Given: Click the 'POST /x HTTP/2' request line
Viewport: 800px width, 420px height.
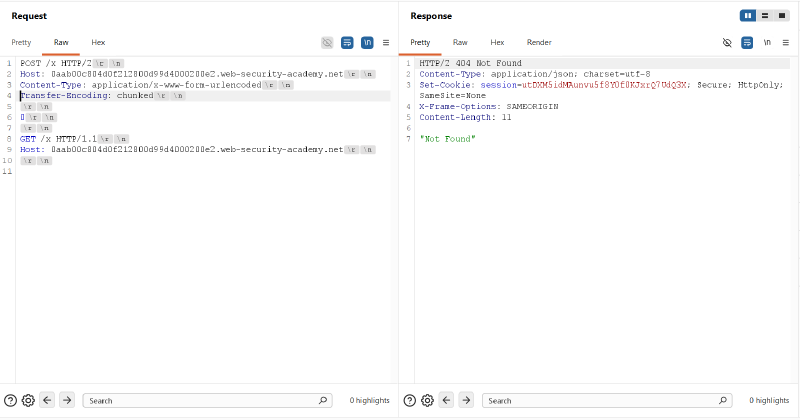Looking at the screenshot, I should point(56,63).
